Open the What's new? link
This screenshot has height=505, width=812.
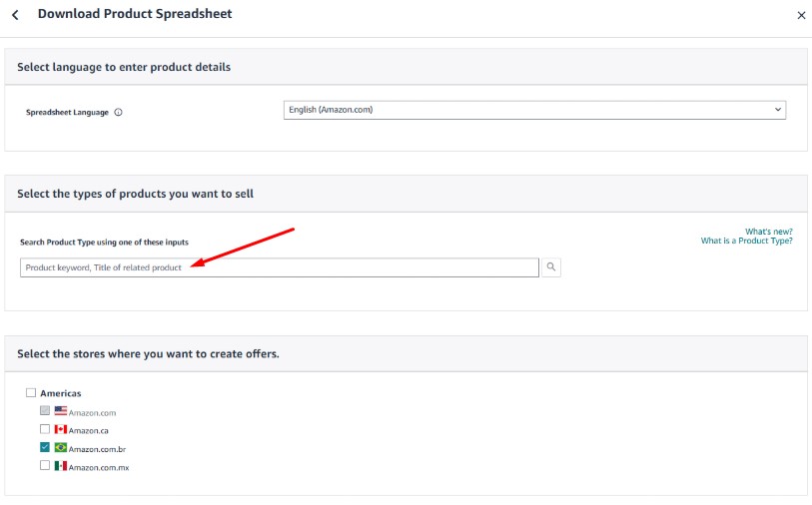(x=768, y=232)
